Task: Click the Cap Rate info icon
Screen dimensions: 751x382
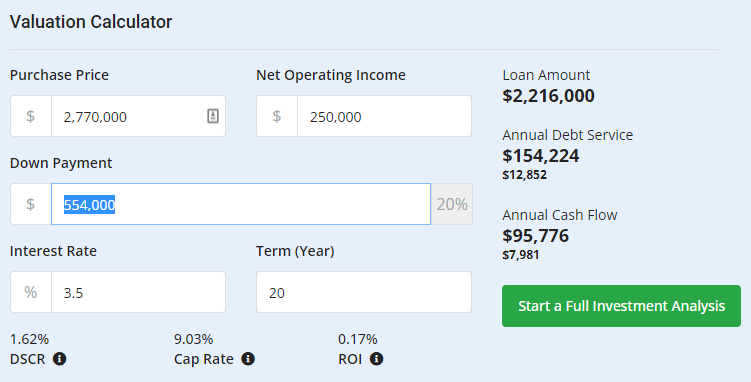Action: [248, 359]
